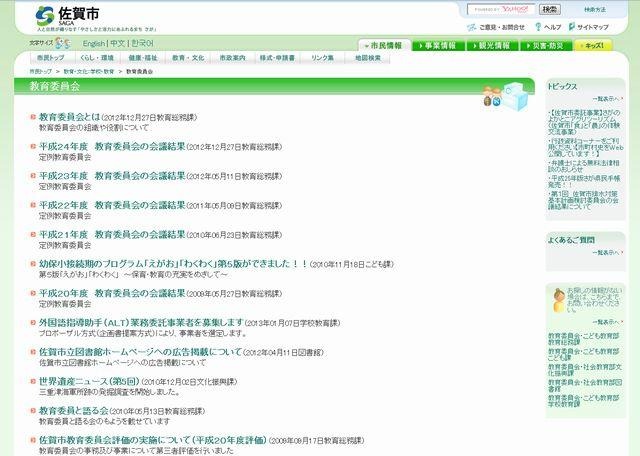Open the 幼保小接続期のプログラム article
The height and width of the screenshot is (456, 640).
tap(173, 264)
